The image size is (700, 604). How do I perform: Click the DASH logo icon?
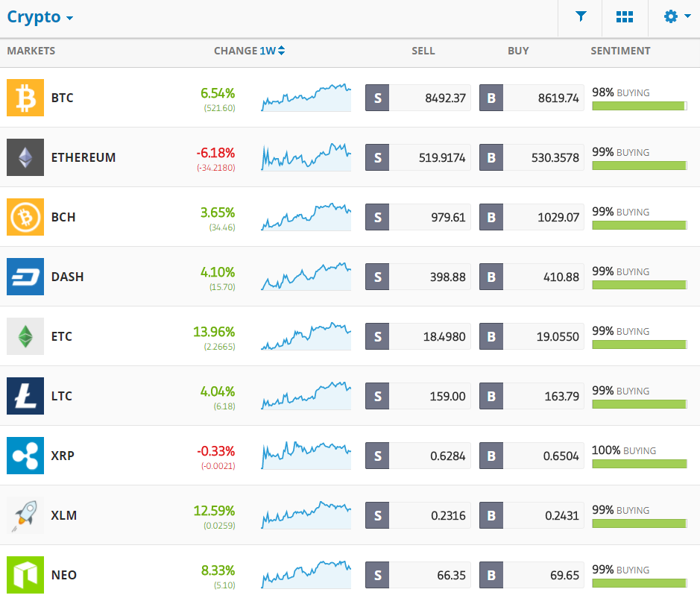(x=25, y=277)
